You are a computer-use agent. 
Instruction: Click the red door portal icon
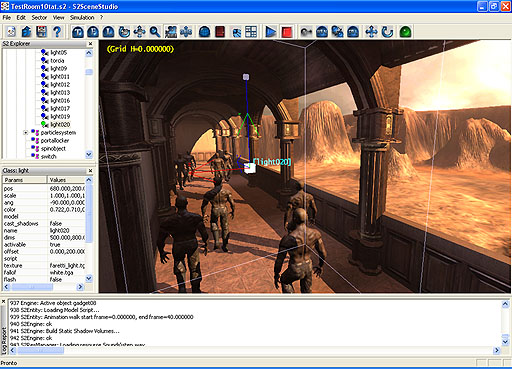click(220, 32)
